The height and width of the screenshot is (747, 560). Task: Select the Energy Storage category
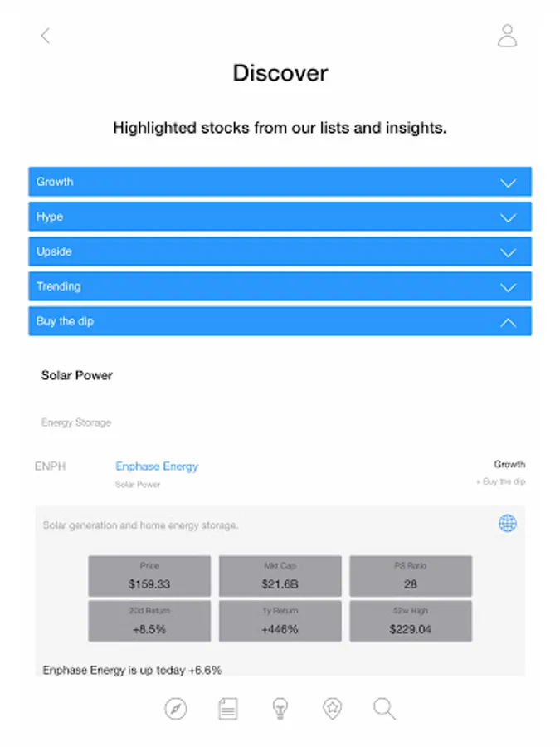(76, 422)
